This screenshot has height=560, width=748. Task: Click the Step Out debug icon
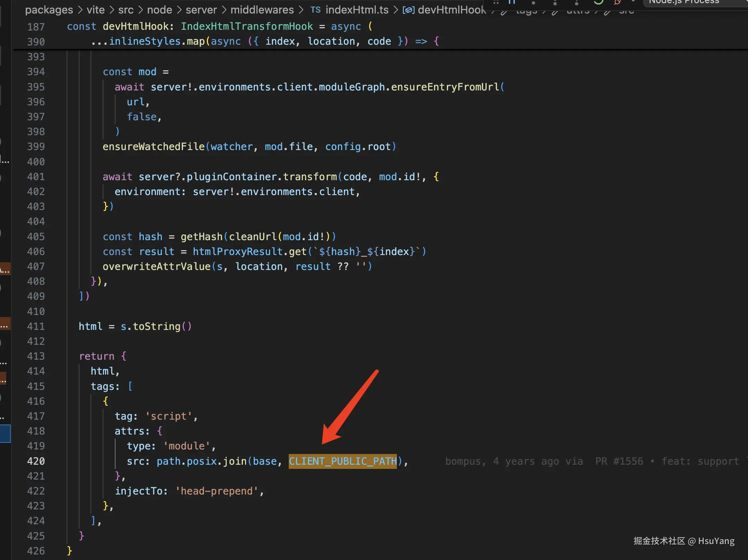576,2
